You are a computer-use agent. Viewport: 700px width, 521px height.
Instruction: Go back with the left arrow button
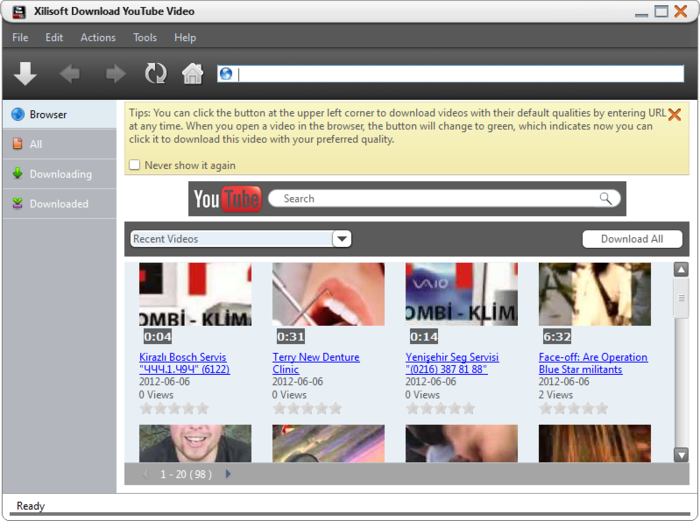point(70,74)
